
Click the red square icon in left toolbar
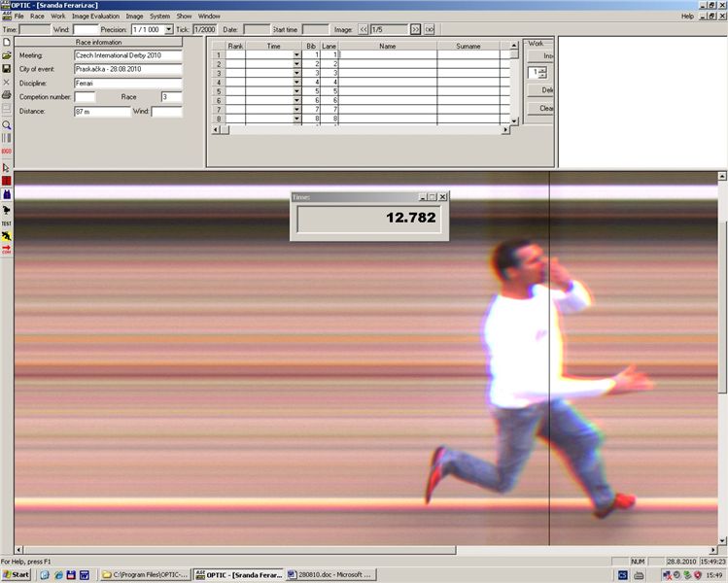tap(7, 181)
